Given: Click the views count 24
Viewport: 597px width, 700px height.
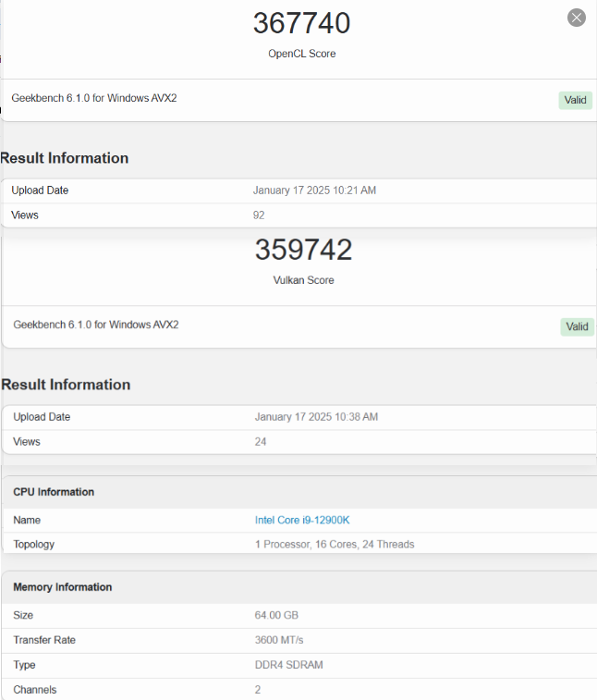Looking at the screenshot, I should 261,442.
